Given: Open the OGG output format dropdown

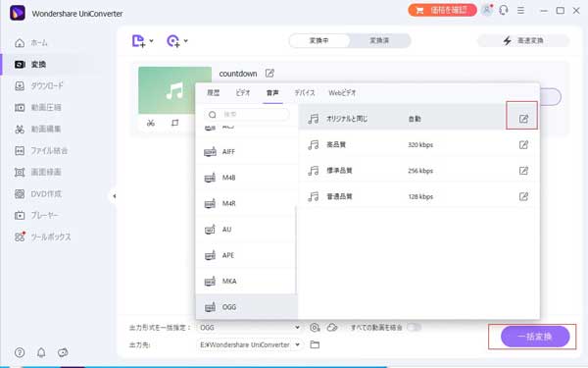Looking at the screenshot, I should tap(250, 328).
